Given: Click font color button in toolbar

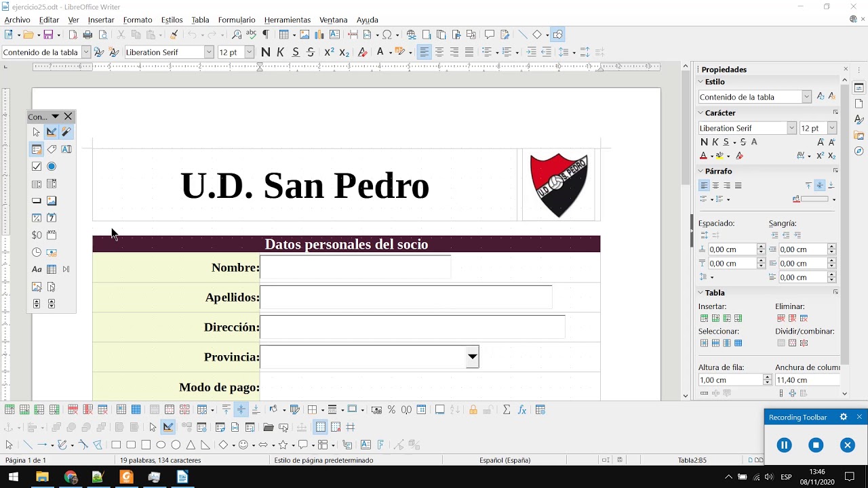Looking at the screenshot, I should click(x=379, y=52).
